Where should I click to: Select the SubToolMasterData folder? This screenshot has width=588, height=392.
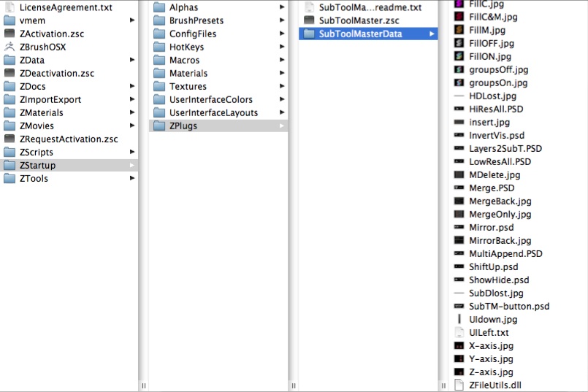point(368,34)
